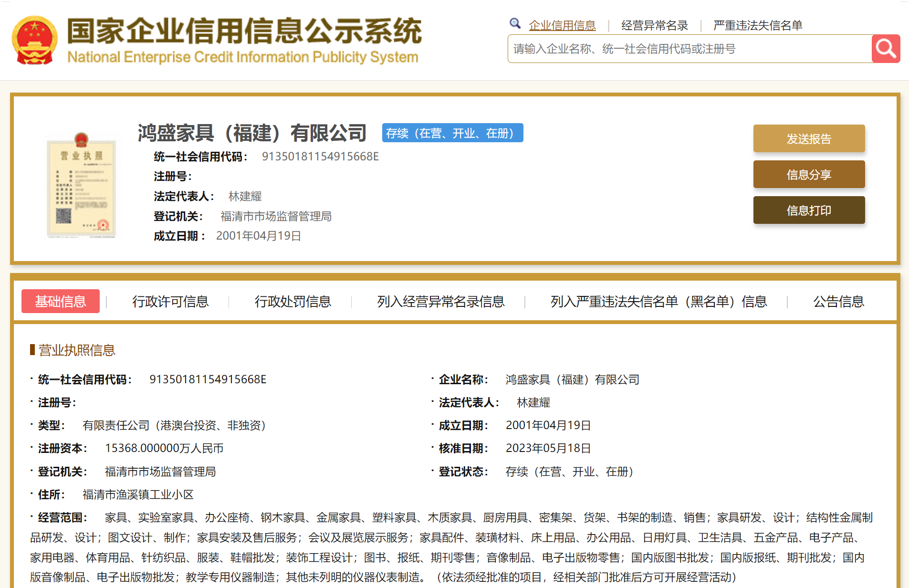Switch to the 基础信息 tab
This screenshot has width=909, height=588.
click(x=61, y=301)
